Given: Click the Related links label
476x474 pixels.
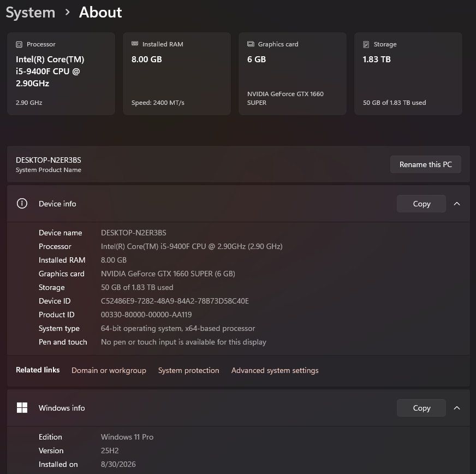Looking at the screenshot, I should point(38,370).
